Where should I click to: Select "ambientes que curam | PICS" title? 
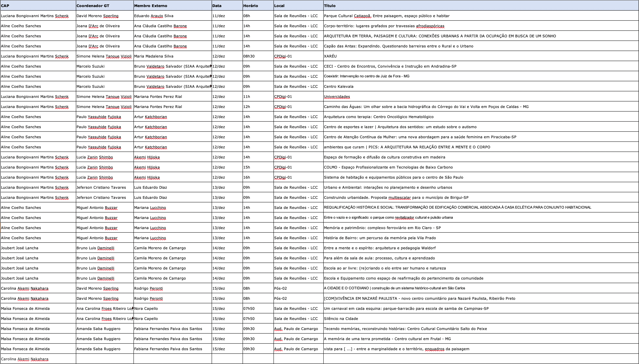[481, 147]
